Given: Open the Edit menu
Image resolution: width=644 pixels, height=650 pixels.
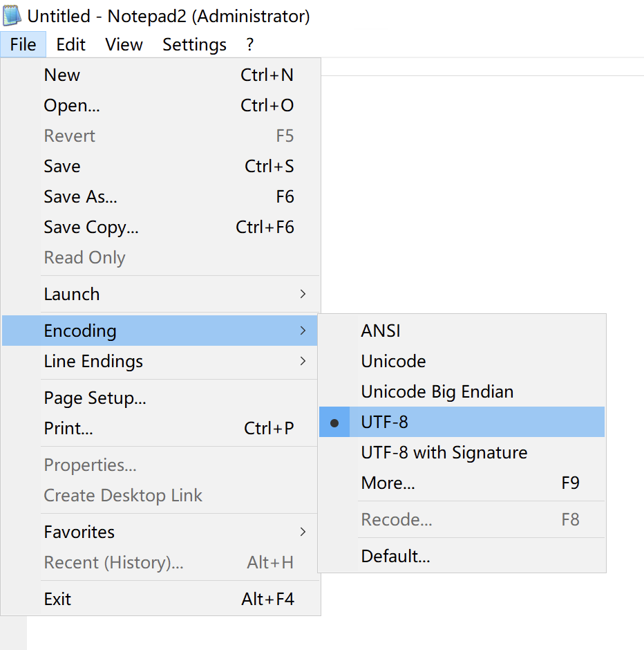Looking at the screenshot, I should (70, 44).
